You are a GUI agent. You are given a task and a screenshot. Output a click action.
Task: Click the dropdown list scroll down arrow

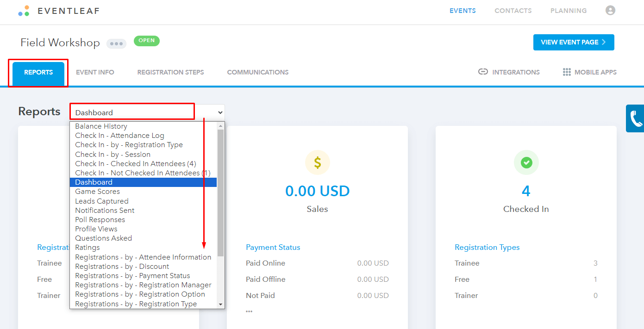220,304
